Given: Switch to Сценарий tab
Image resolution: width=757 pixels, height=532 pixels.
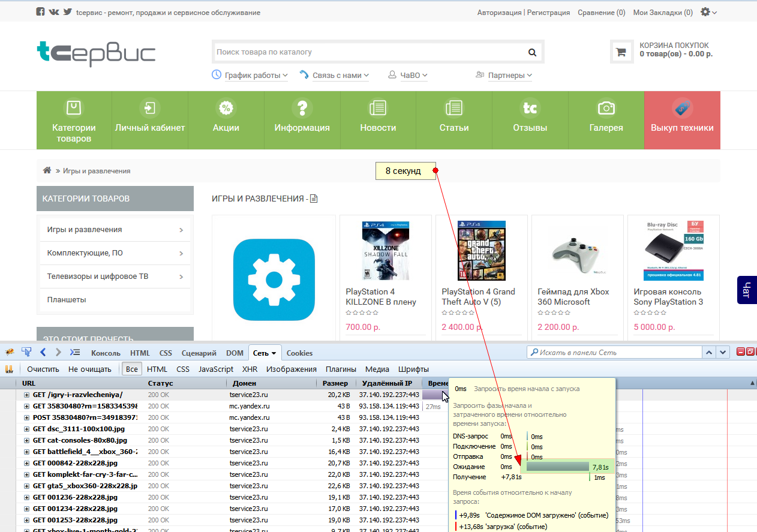Looking at the screenshot, I should pyautogui.click(x=199, y=353).
